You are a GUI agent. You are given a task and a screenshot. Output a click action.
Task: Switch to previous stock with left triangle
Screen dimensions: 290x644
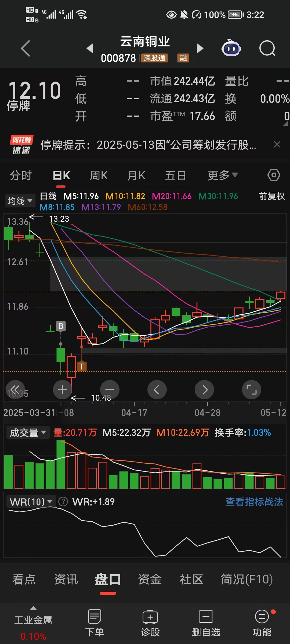pos(90,48)
